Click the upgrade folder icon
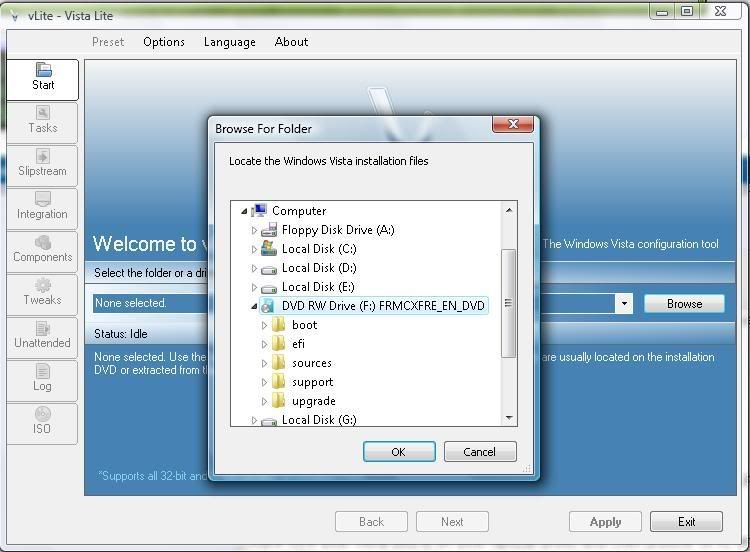 (x=278, y=401)
